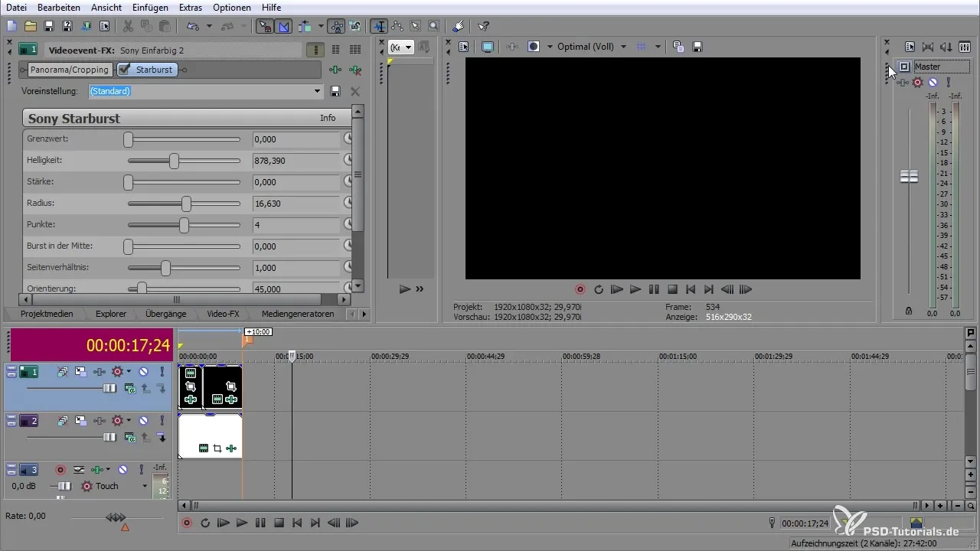Click the Grenzwert value field
The height and width of the screenshot is (551, 980).
coord(296,139)
